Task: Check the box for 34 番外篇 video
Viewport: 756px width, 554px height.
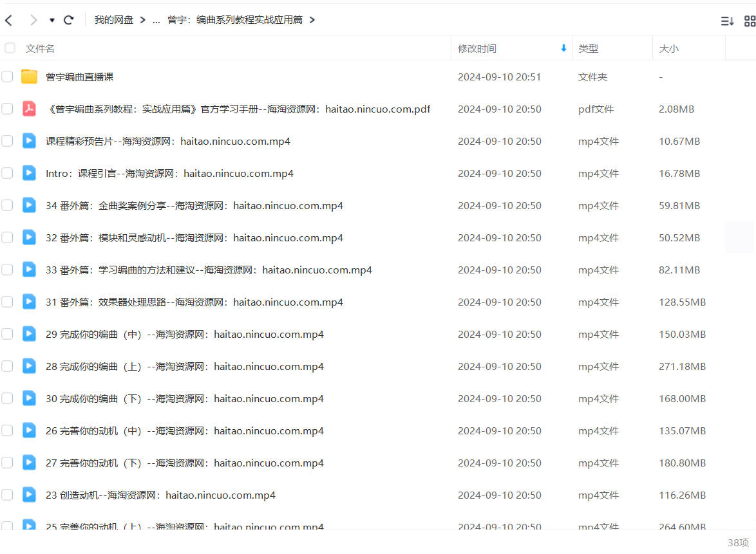Action: pyautogui.click(x=6, y=205)
